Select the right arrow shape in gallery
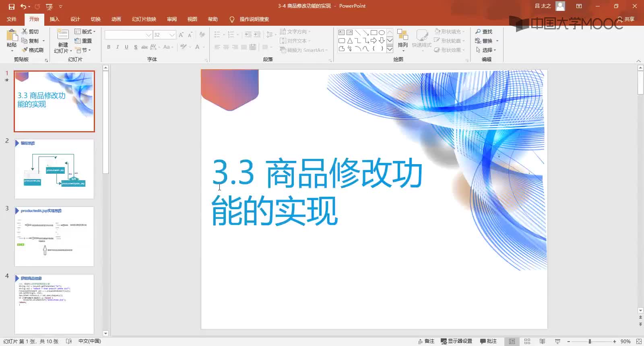This screenshot has width=644, height=346. click(374, 41)
